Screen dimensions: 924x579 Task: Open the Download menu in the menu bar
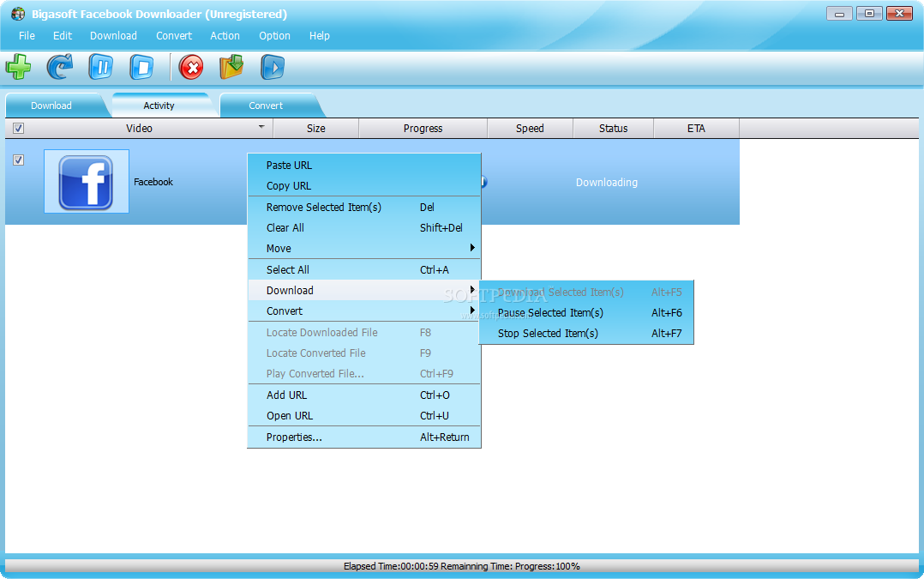(x=113, y=35)
